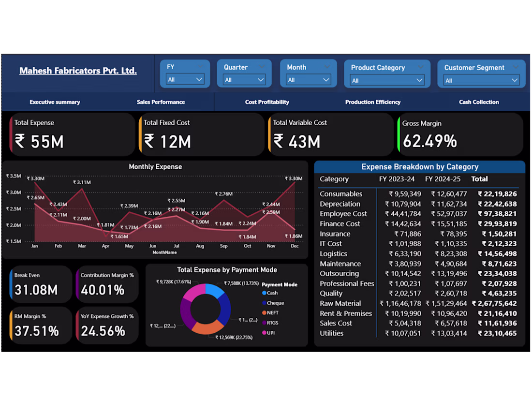Viewport: 532px width, 399px height.
Task: Select the Insurance row label
Action: tap(335, 234)
